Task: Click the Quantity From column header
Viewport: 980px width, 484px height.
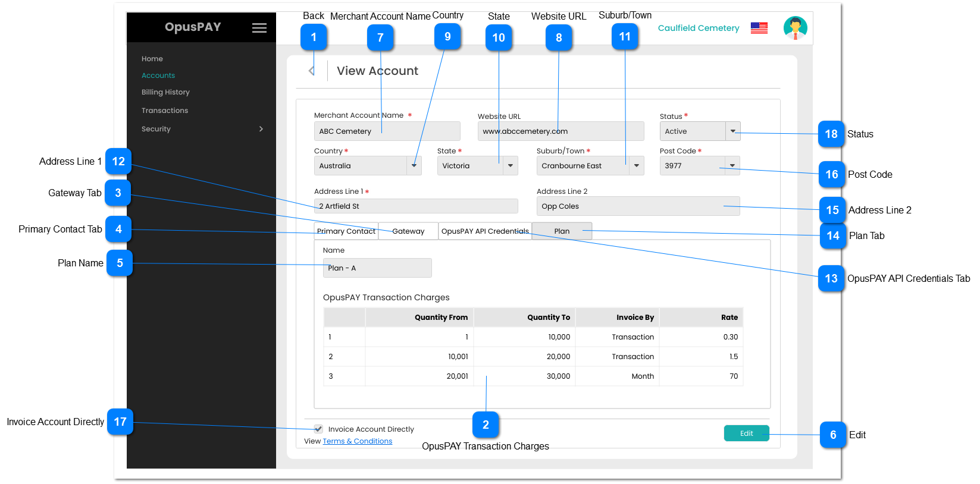Action: pos(419,317)
